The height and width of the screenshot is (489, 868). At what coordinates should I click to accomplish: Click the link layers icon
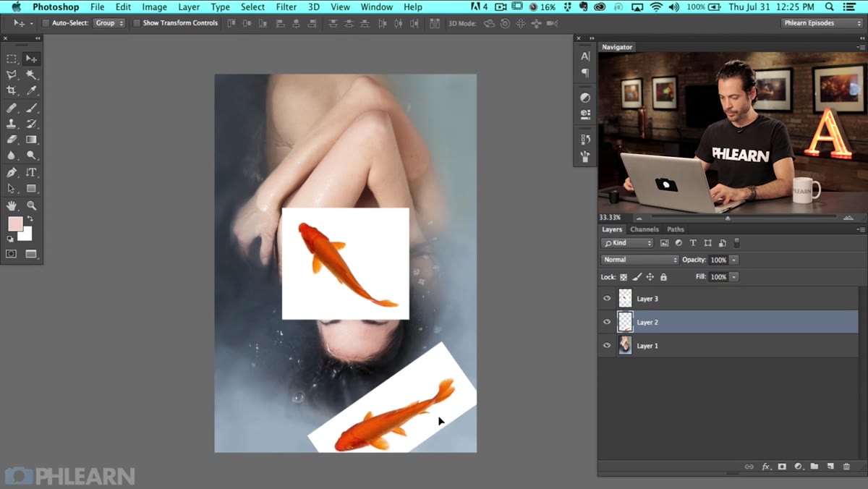pyautogui.click(x=749, y=467)
